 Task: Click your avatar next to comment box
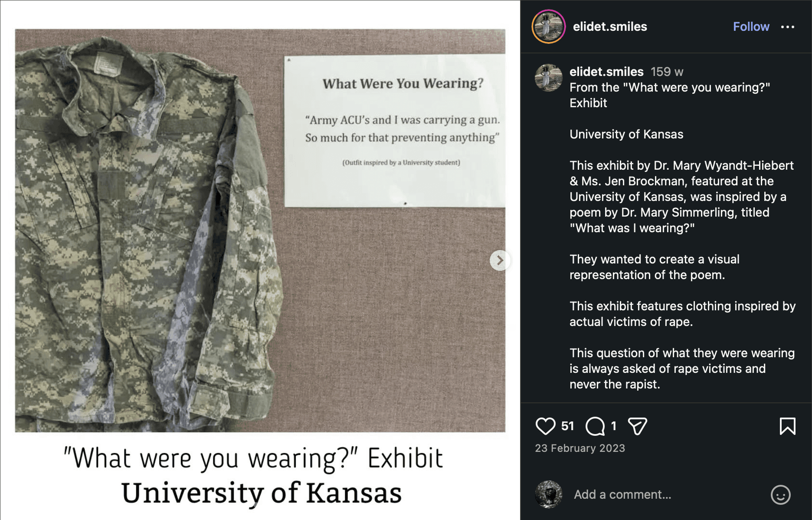coord(548,494)
